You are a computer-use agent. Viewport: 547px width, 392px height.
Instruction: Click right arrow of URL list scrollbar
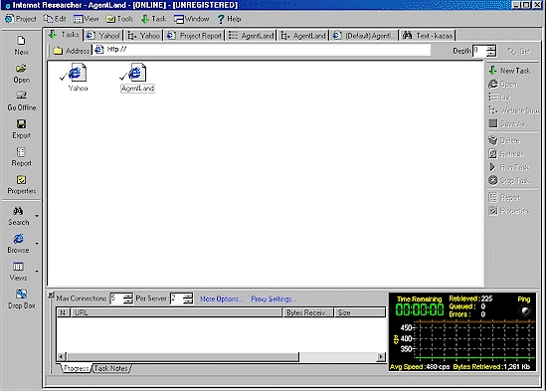click(381, 357)
